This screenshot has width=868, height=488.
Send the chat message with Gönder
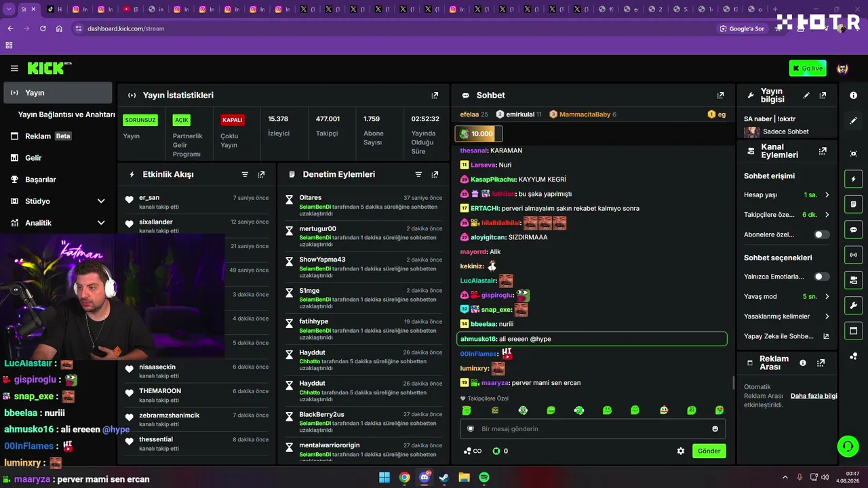pyautogui.click(x=709, y=451)
